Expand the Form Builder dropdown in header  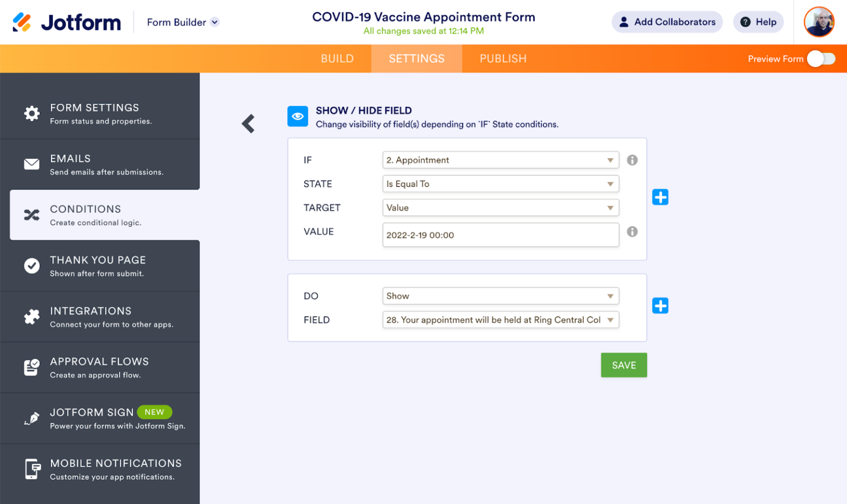[182, 22]
